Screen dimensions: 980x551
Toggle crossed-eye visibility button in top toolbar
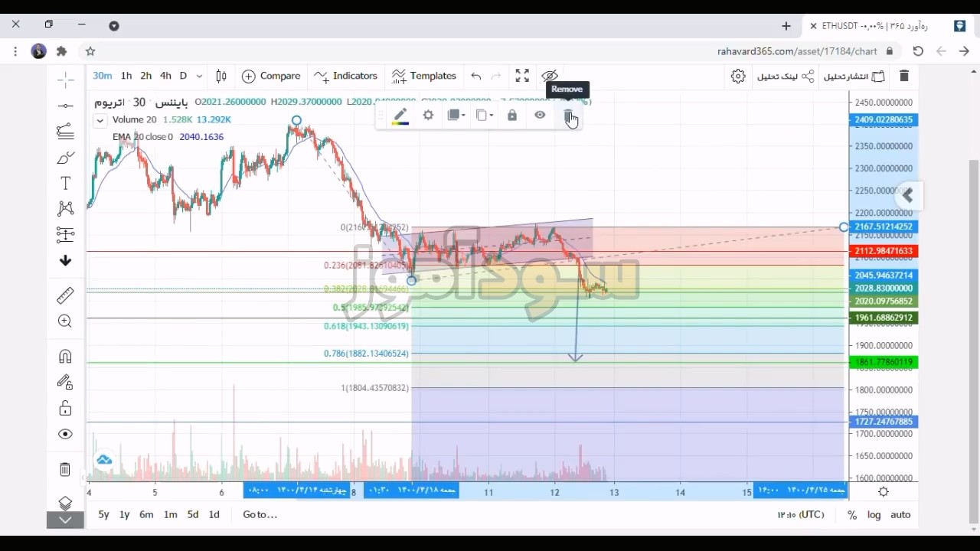click(550, 76)
